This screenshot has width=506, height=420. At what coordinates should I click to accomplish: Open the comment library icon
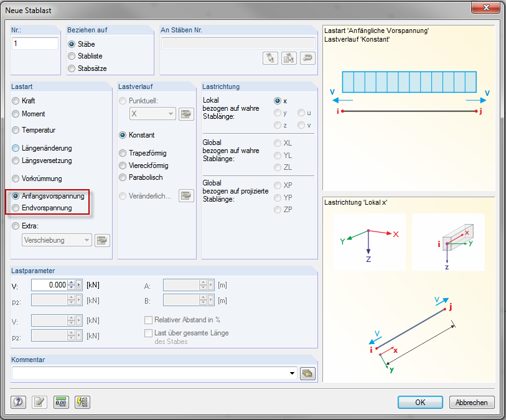[307, 373]
